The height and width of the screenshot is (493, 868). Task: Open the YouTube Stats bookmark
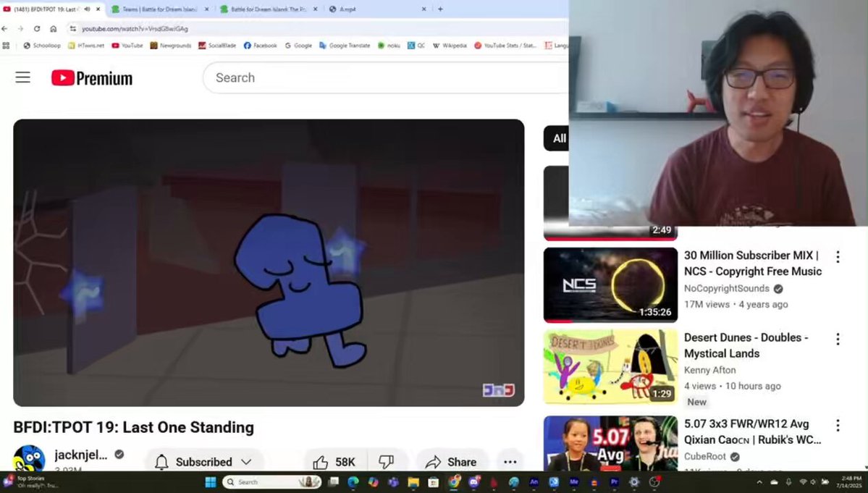[505, 46]
